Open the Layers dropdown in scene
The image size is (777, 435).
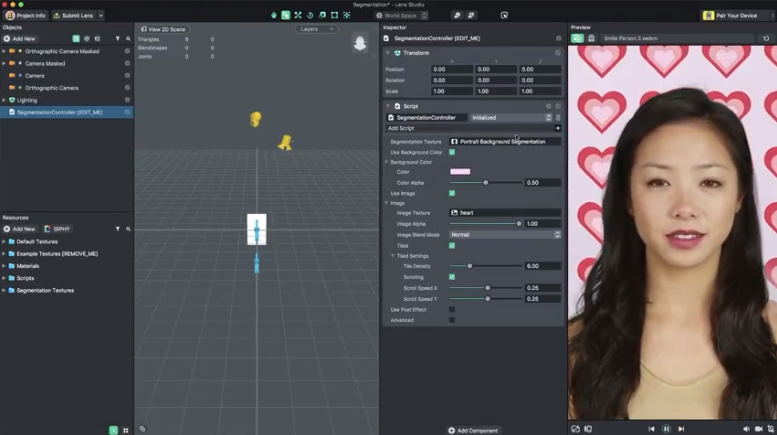[x=317, y=29]
